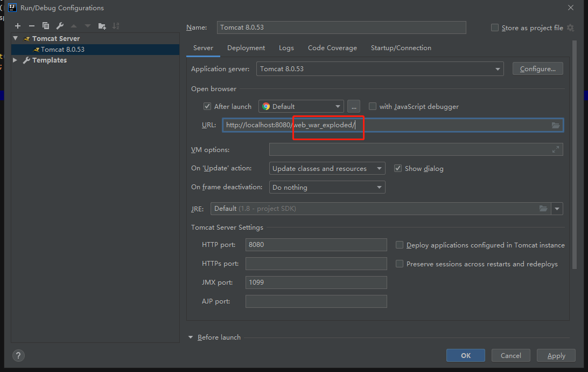
Task: Open the JRE dropdown arrow
Action: 557,209
